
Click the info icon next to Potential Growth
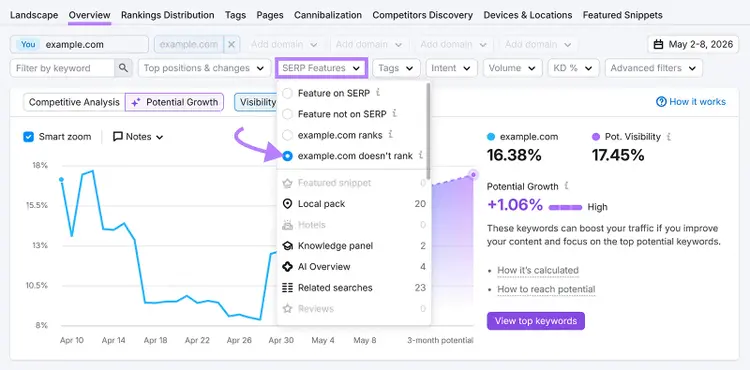tap(566, 185)
